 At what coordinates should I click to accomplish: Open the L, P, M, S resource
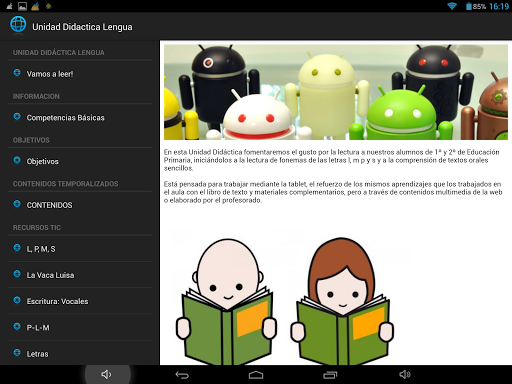pos(80,249)
